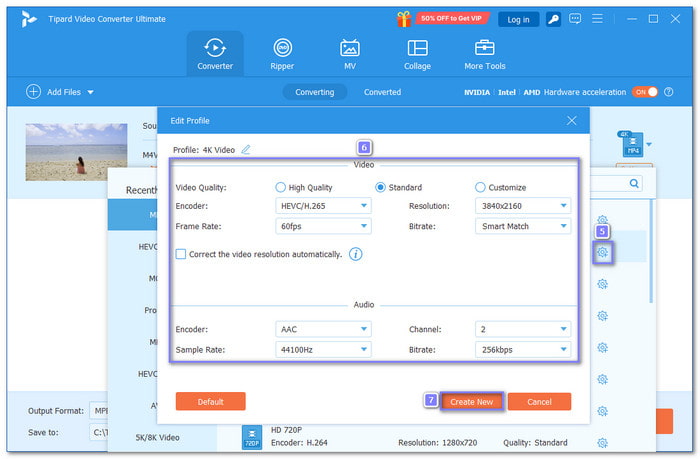700x459 pixels.
Task: Open Sample Rate 44100Hz dropdown
Action: pyautogui.click(x=323, y=350)
